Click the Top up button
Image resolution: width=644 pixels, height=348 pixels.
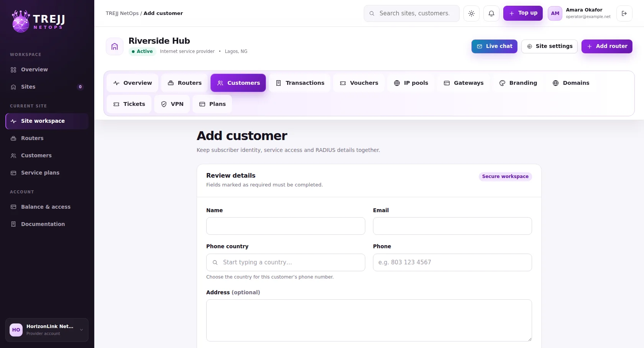[x=523, y=13]
